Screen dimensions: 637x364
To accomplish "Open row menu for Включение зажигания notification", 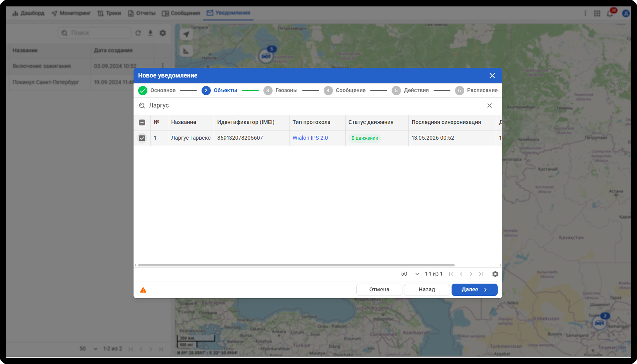I will (163, 65).
